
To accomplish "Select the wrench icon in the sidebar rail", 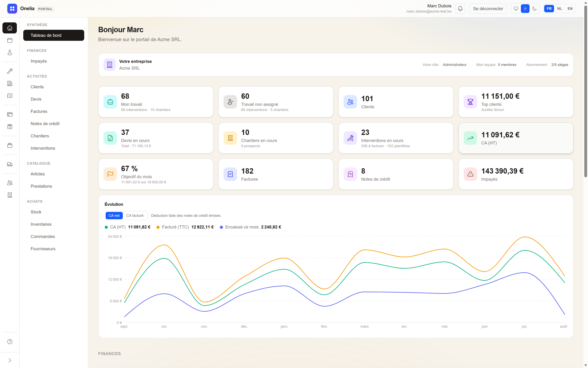I will (10, 71).
